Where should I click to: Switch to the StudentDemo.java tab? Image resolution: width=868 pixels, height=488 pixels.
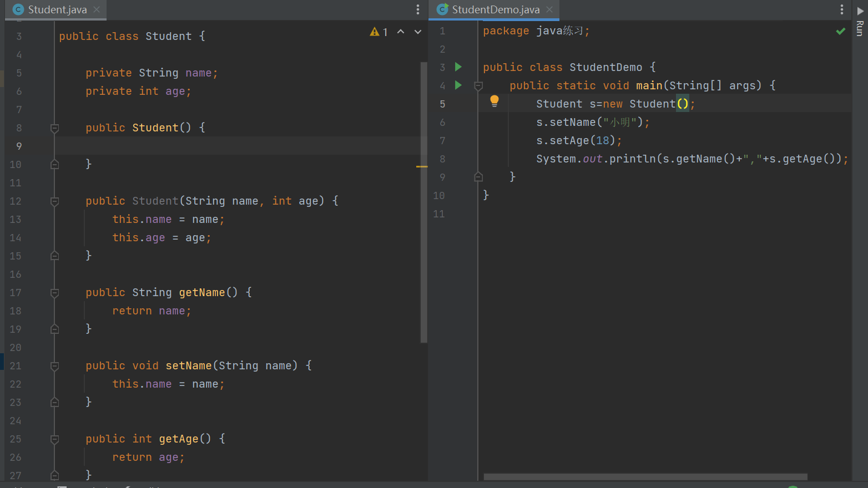(x=496, y=9)
